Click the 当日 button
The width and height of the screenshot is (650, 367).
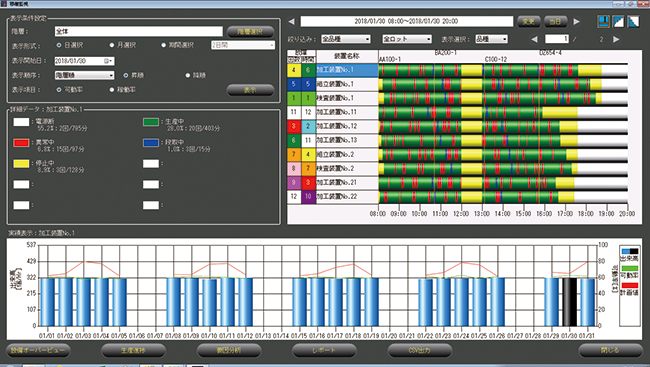coord(555,21)
